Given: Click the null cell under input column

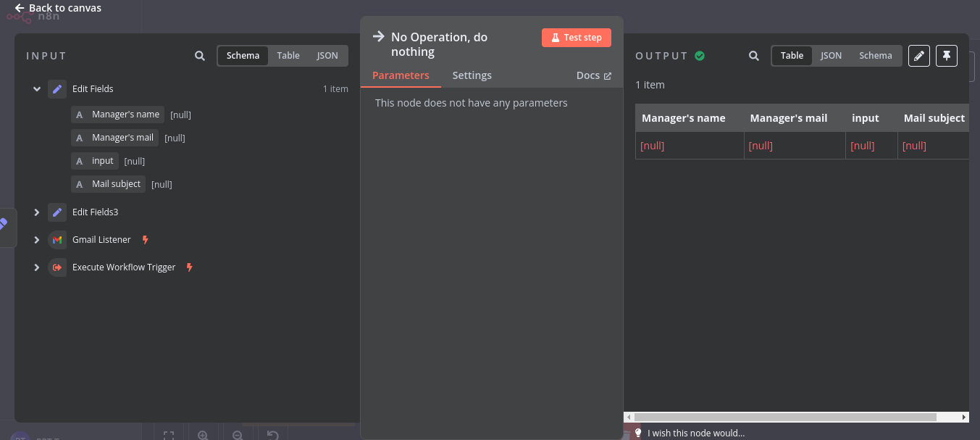Looking at the screenshot, I should point(871,146).
